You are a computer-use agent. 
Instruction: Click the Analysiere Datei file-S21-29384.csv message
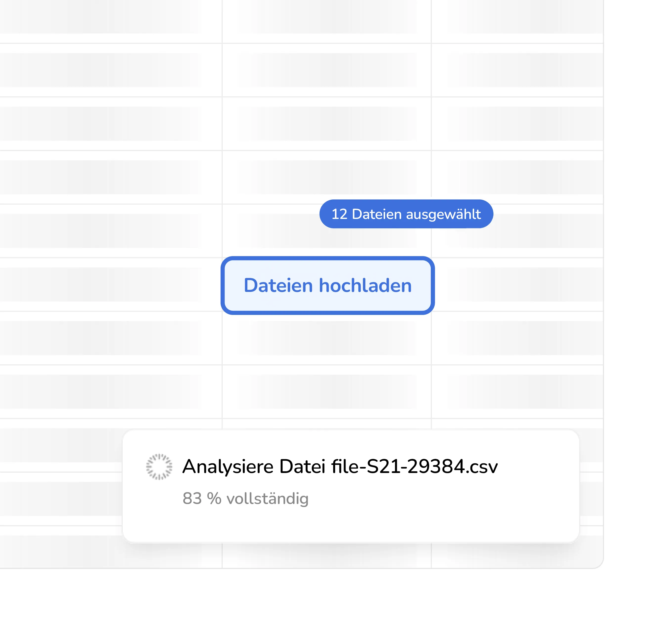point(340,466)
